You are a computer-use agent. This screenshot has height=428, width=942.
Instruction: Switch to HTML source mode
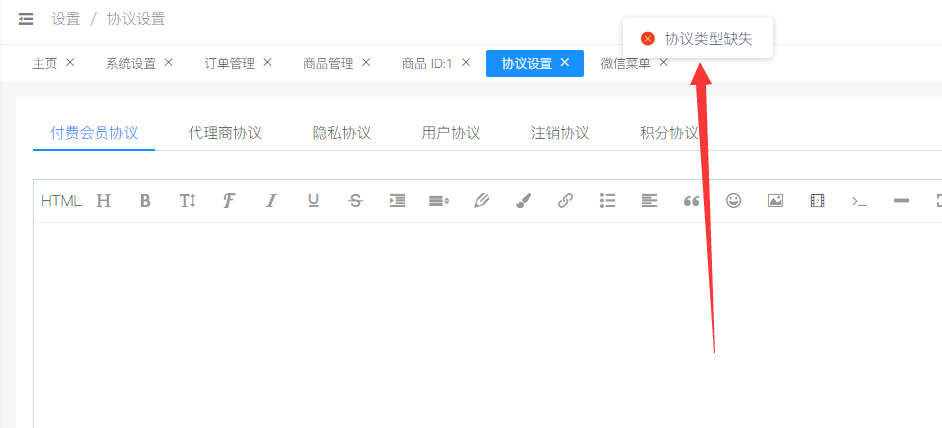click(61, 201)
